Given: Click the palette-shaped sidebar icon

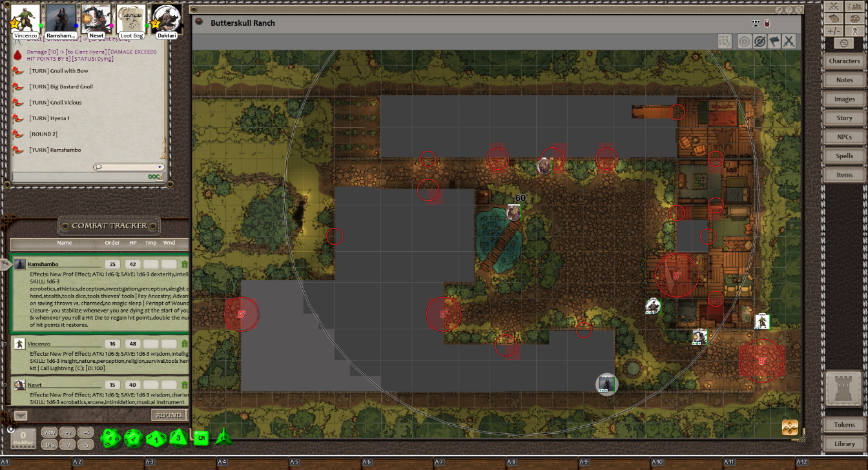Looking at the screenshot, I should tap(854, 18).
